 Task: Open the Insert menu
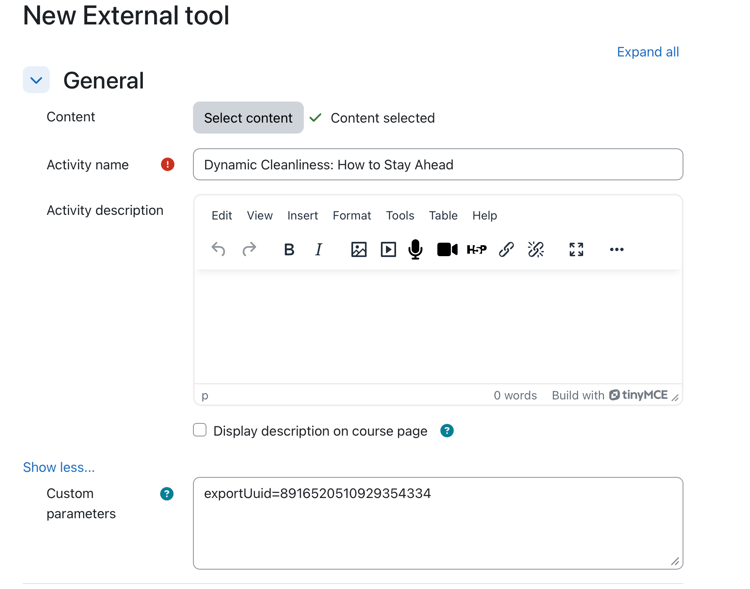302,215
